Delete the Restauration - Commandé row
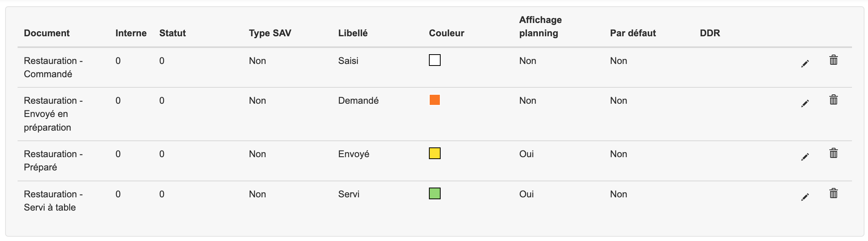The image size is (868, 241). point(833,60)
